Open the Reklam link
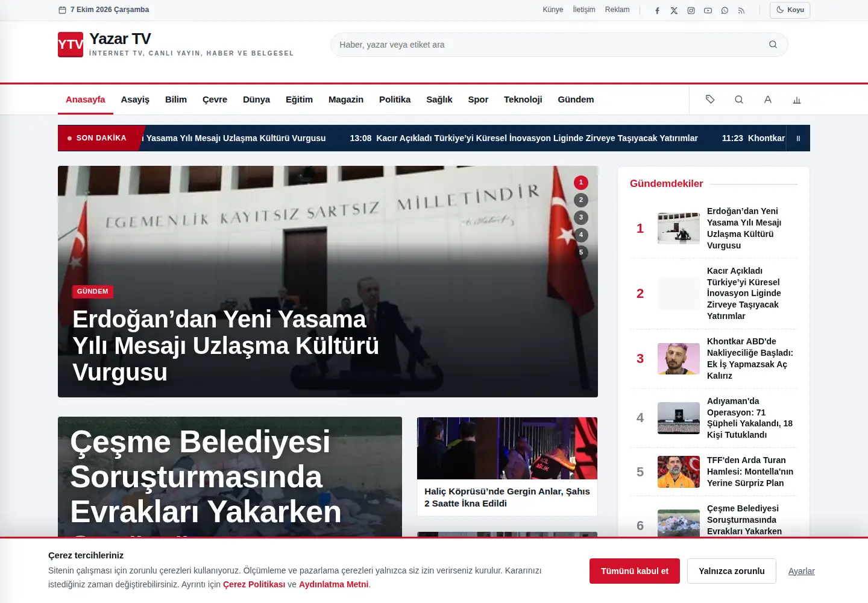Viewport: 868px width, 603px height. [617, 10]
